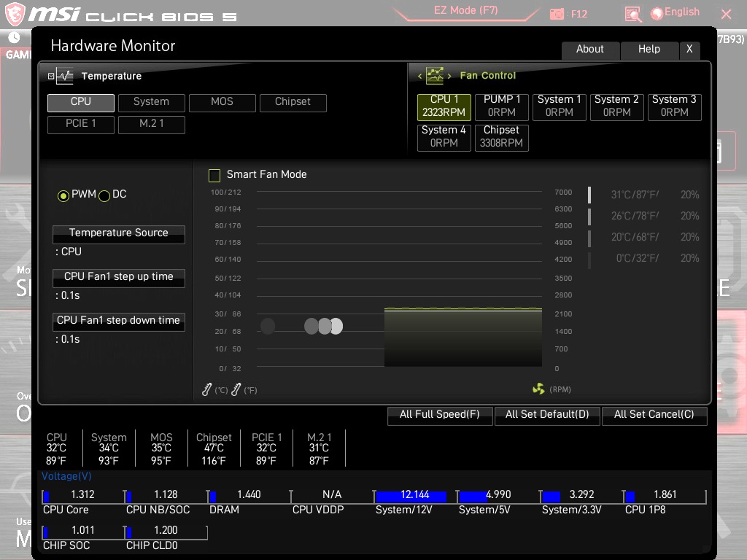
Task: Open the Temperature Source dropdown
Action: (x=119, y=233)
